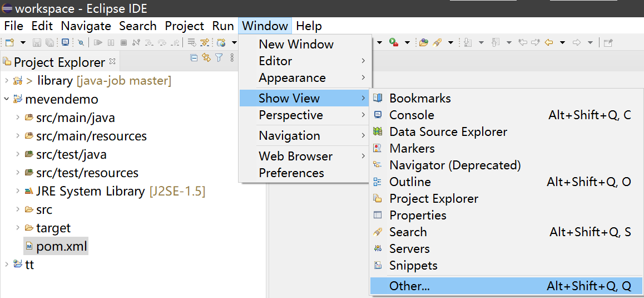The width and height of the screenshot is (644, 298).
Task: Collapse the mevendemo project node
Action: 6,99
